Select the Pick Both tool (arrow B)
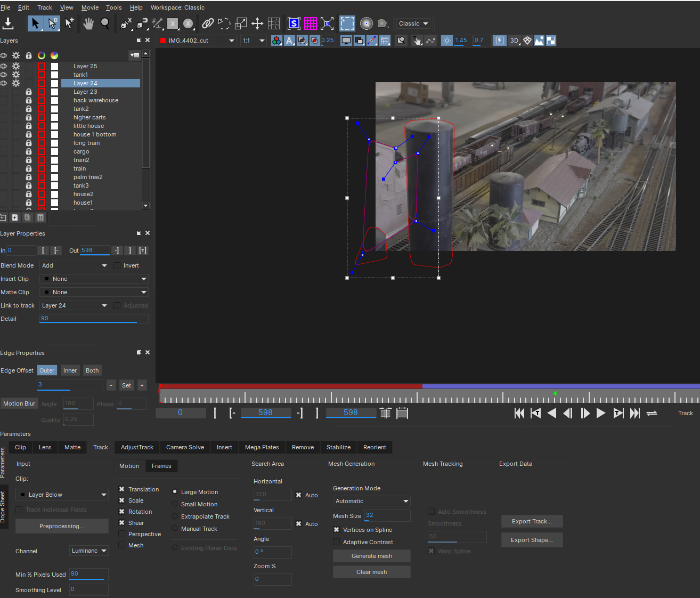The height and width of the screenshot is (598, 700). [52, 23]
